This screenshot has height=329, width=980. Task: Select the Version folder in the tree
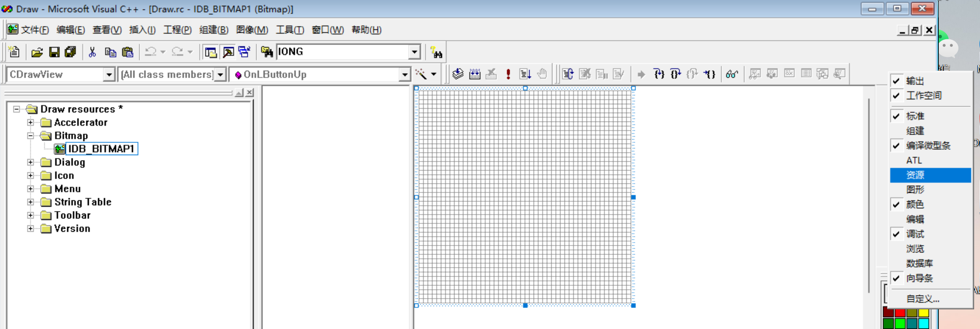(72, 228)
